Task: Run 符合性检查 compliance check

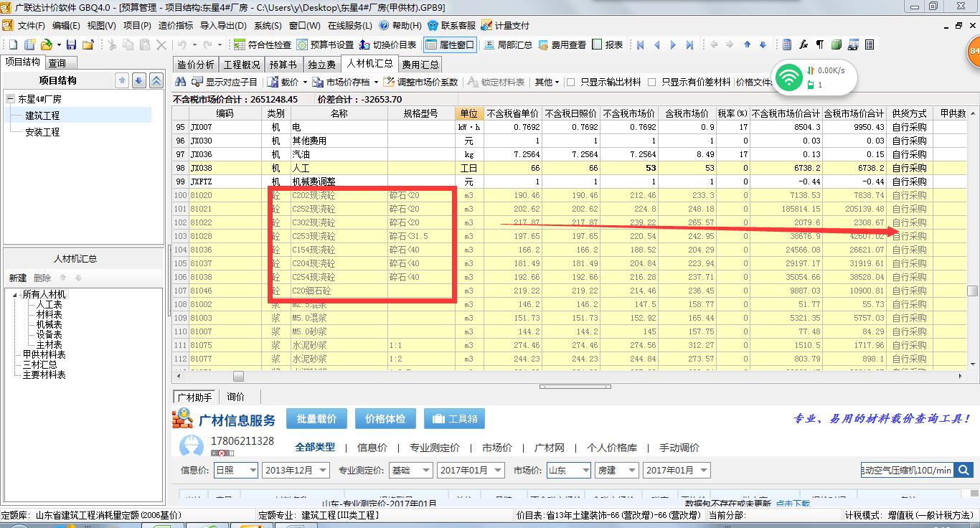Action: point(263,44)
